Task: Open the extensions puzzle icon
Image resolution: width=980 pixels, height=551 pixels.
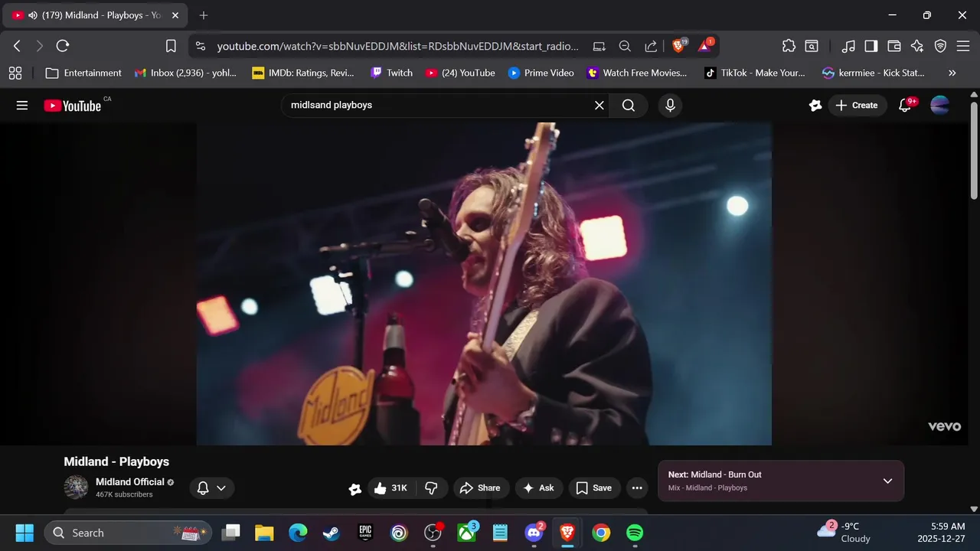Action: 789,46
